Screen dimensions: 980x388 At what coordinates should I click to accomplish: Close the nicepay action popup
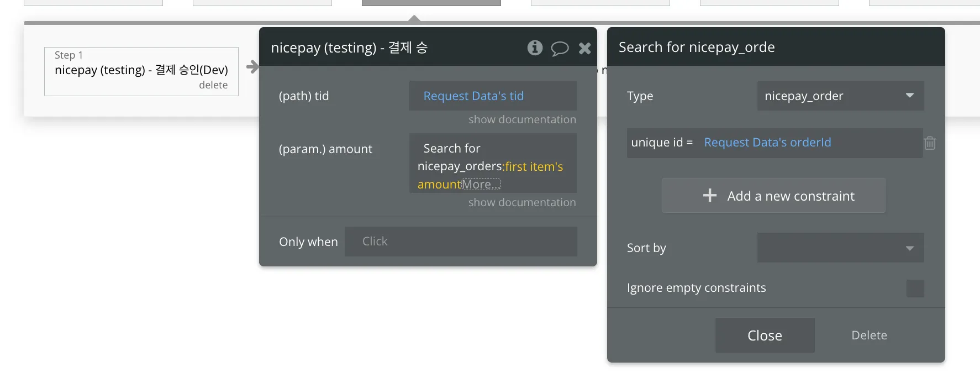(584, 49)
